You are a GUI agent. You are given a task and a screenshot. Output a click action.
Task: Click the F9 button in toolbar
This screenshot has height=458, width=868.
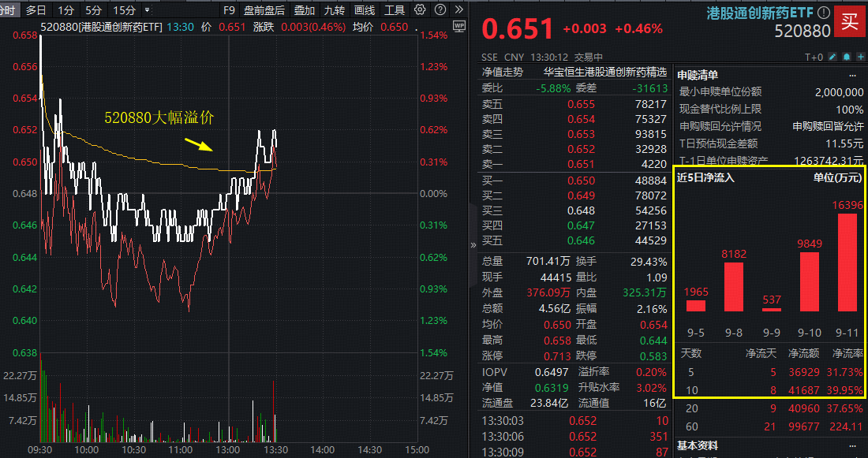pos(229,10)
